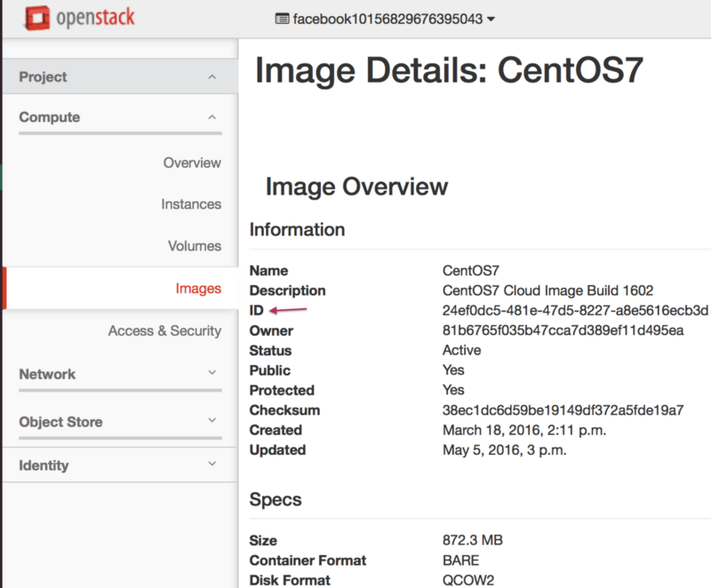The image size is (711, 588).
Task: Open the Overview page link
Action: pos(192,163)
